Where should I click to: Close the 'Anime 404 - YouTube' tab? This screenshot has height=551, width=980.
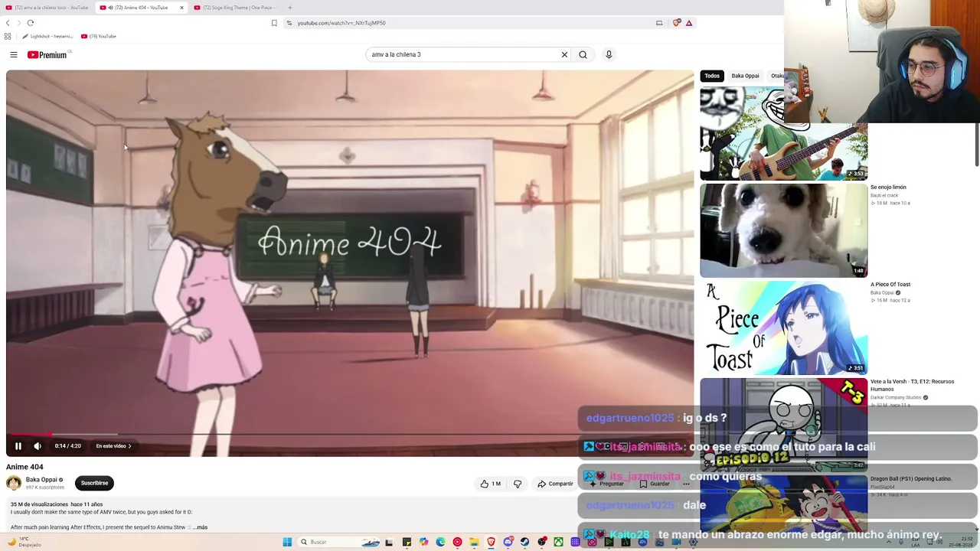point(181,8)
